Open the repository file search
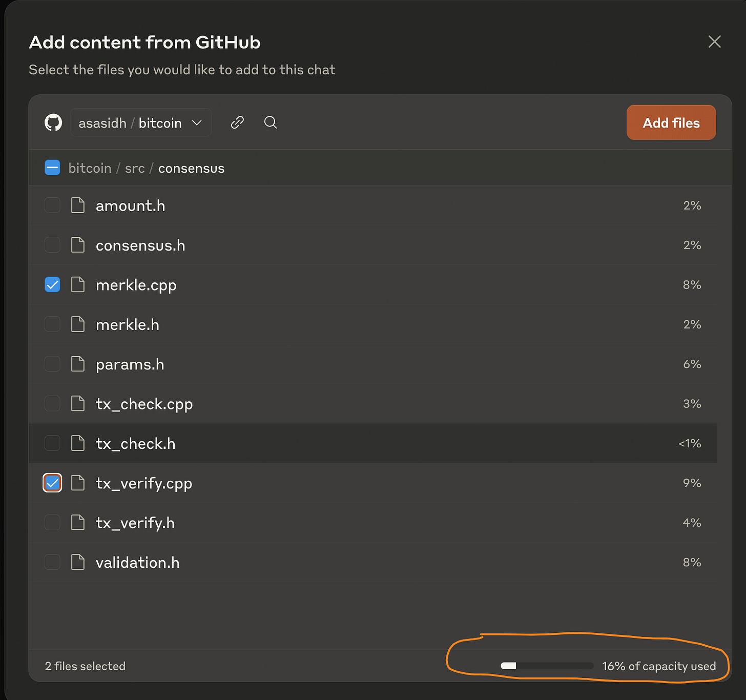The height and width of the screenshot is (700, 746). 271,122
